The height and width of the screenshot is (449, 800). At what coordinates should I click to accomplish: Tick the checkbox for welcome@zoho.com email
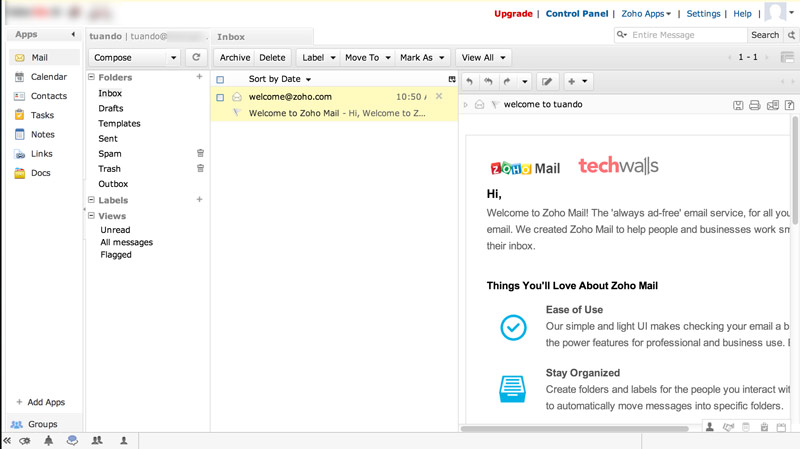[220, 97]
